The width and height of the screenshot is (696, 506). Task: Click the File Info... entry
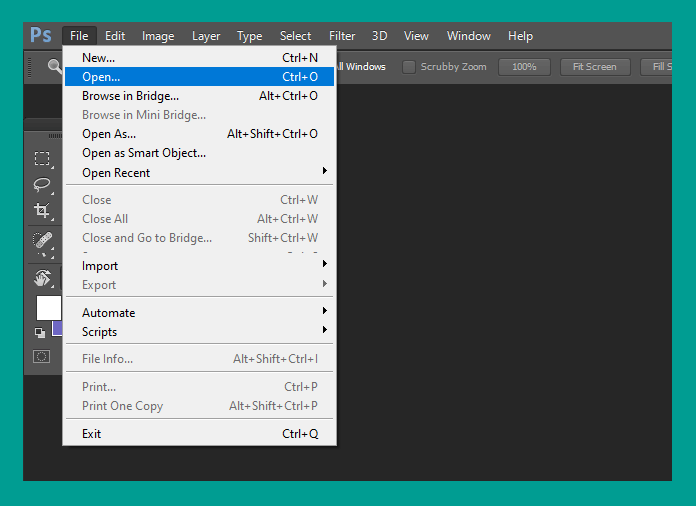200,359
